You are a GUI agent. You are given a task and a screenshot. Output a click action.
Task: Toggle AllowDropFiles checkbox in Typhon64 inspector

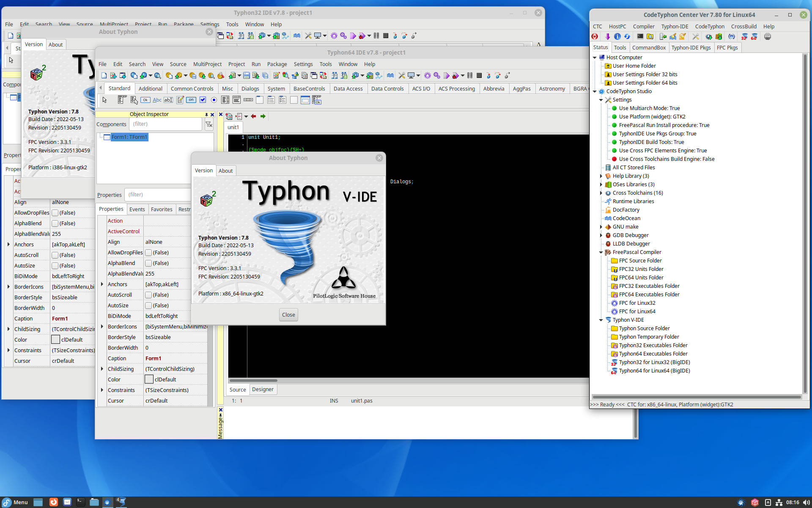(149, 253)
